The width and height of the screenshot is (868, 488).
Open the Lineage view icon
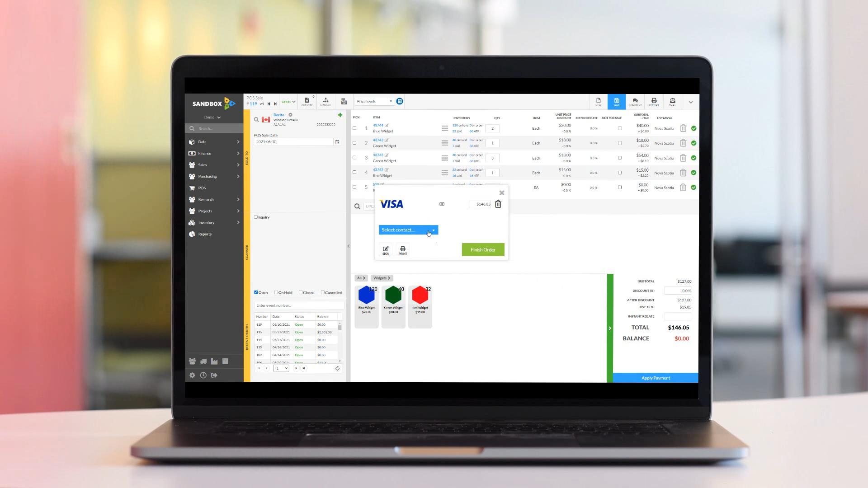[325, 101]
